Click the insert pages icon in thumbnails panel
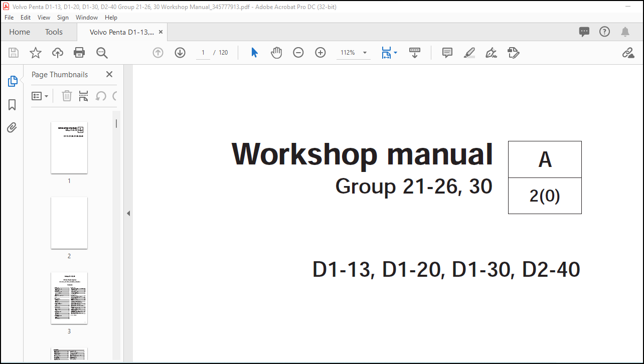The width and height of the screenshot is (644, 364). pyautogui.click(x=84, y=96)
